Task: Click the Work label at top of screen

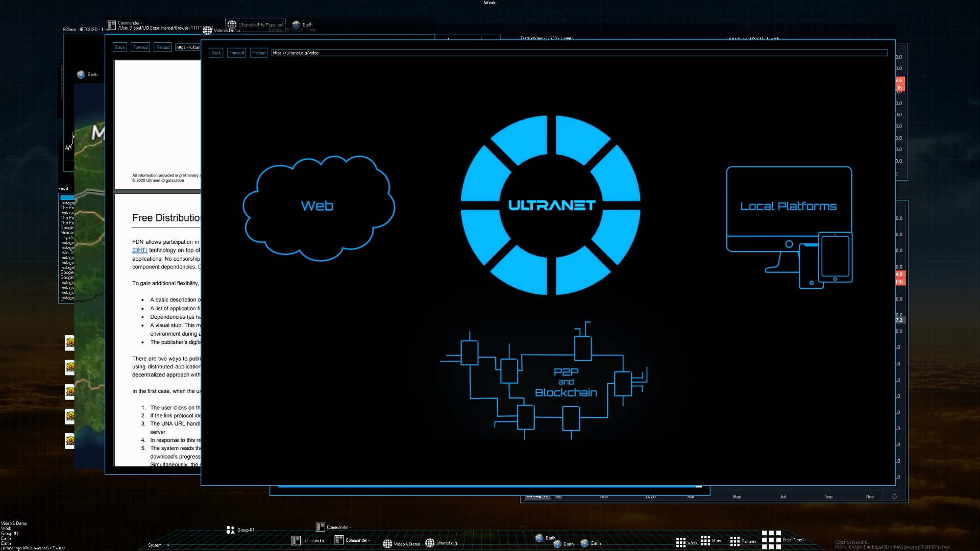Action: click(489, 3)
